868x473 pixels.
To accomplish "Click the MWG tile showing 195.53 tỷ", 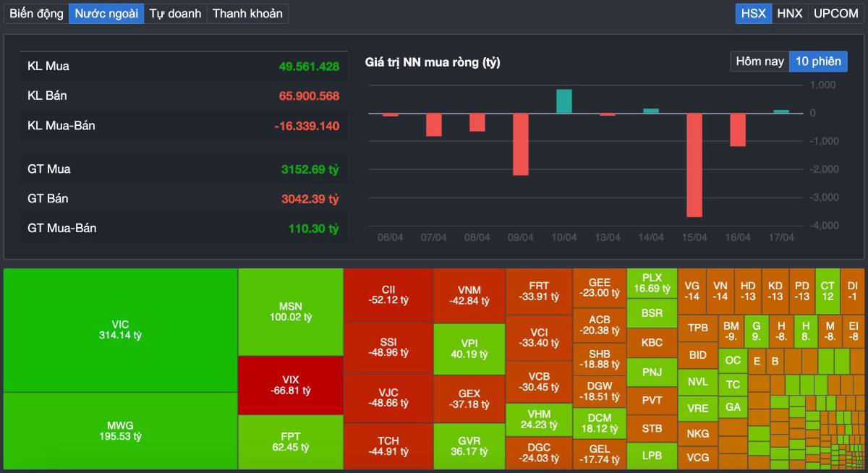I will 120,431.
